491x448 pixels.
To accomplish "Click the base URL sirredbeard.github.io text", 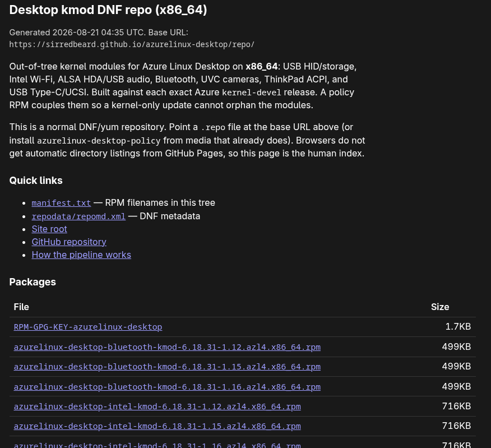I will tap(132, 44).
